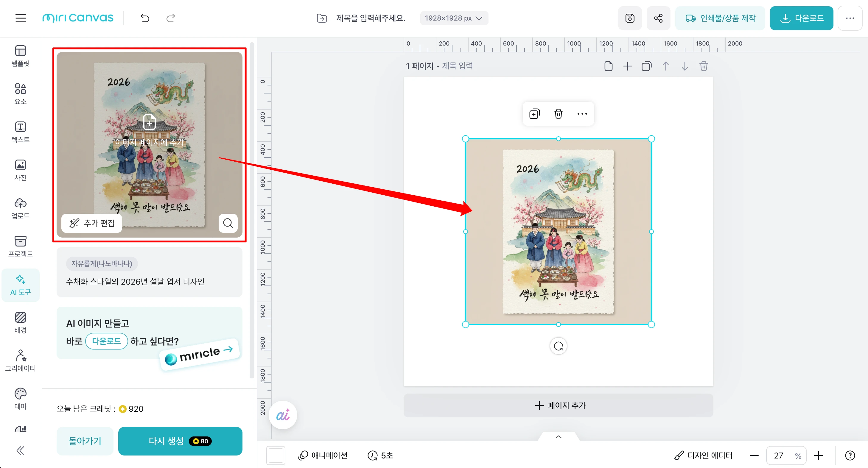Click the undo arrow icon
The image size is (868, 468).
[x=145, y=18]
